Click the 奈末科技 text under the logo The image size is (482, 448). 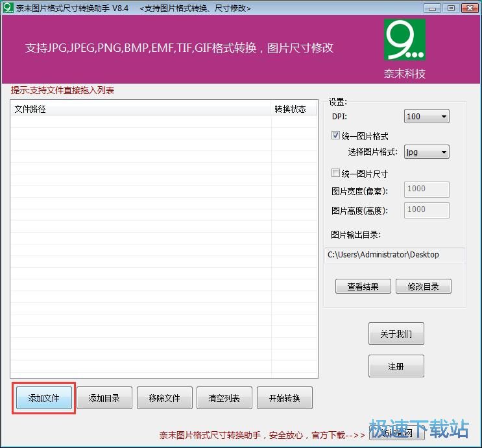[405, 74]
